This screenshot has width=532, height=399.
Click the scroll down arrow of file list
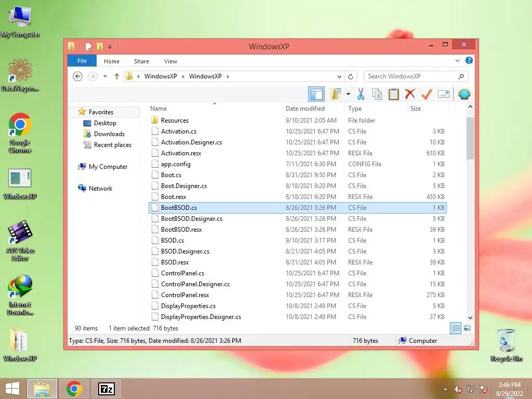point(470,318)
